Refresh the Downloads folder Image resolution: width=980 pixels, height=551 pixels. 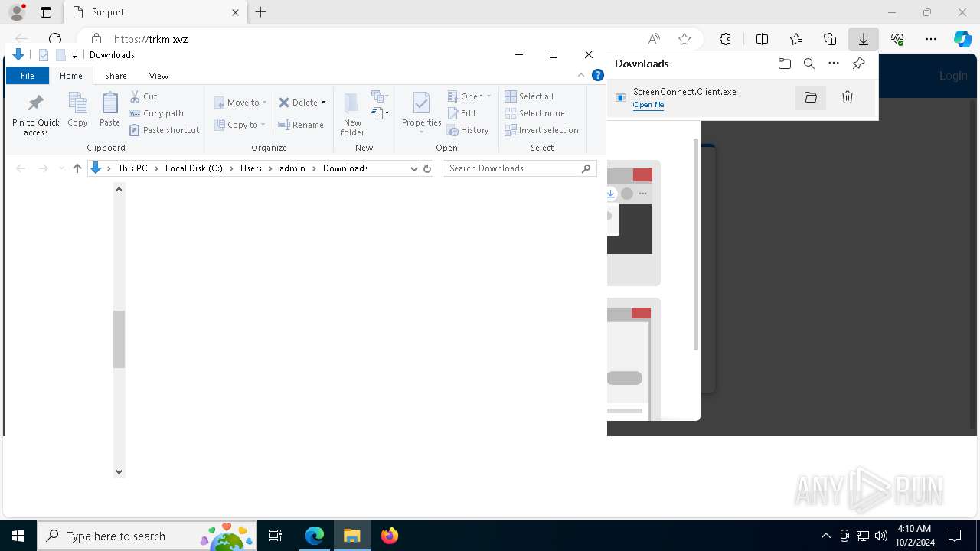coord(427,168)
